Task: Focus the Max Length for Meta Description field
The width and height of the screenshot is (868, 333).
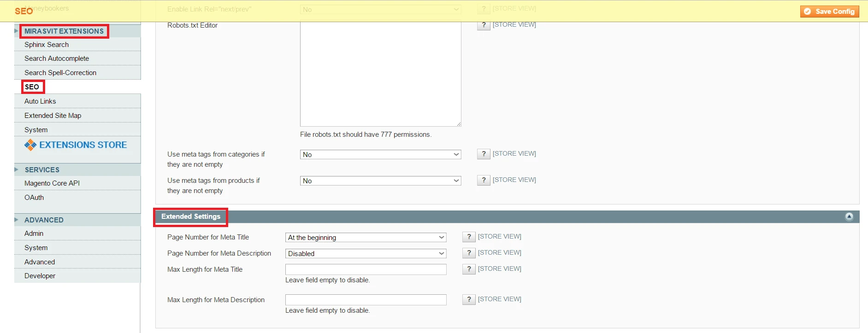Action: (x=366, y=300)
